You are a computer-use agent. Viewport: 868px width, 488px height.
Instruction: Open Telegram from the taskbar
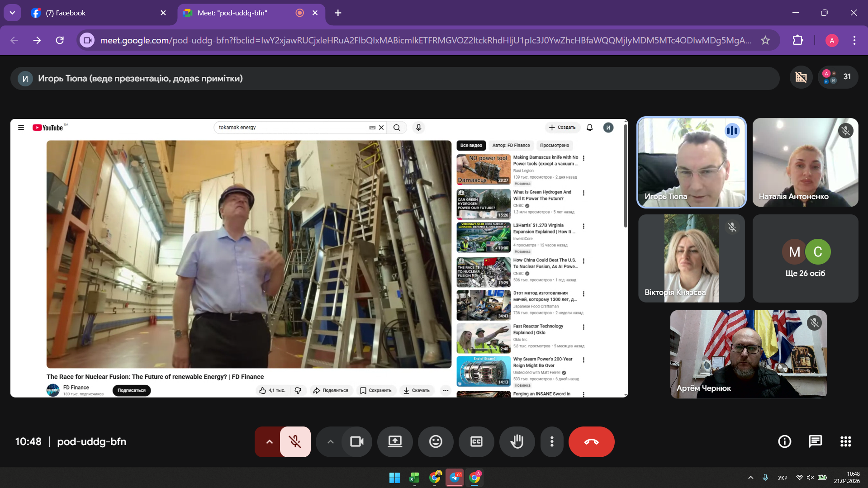[455, 478]
